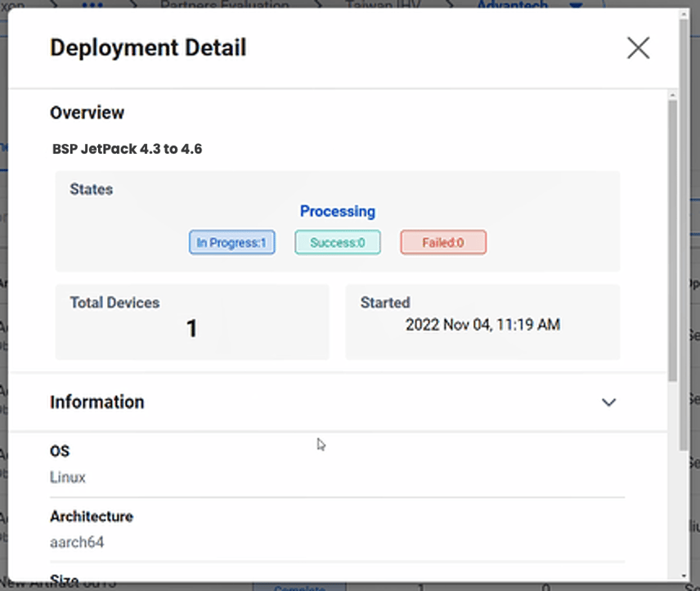Click the Total Devices count card

pyautogui.click(x=191, y=321)
